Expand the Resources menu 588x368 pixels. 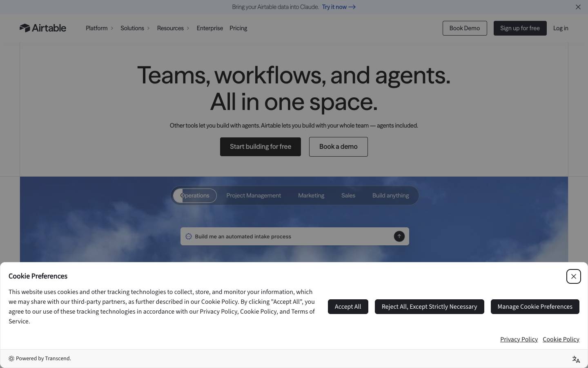point(173,28)
